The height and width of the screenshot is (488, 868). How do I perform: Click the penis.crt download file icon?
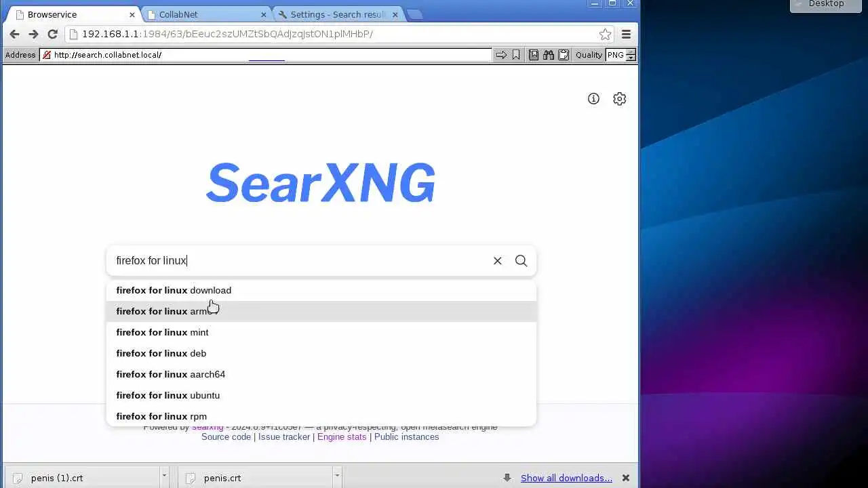click(x=190, y=478)
